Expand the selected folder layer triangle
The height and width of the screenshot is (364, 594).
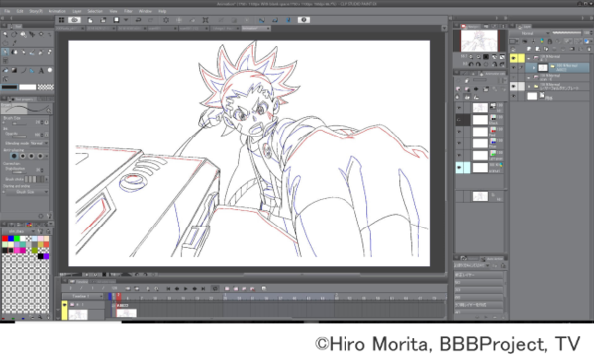tap(534, 68)
